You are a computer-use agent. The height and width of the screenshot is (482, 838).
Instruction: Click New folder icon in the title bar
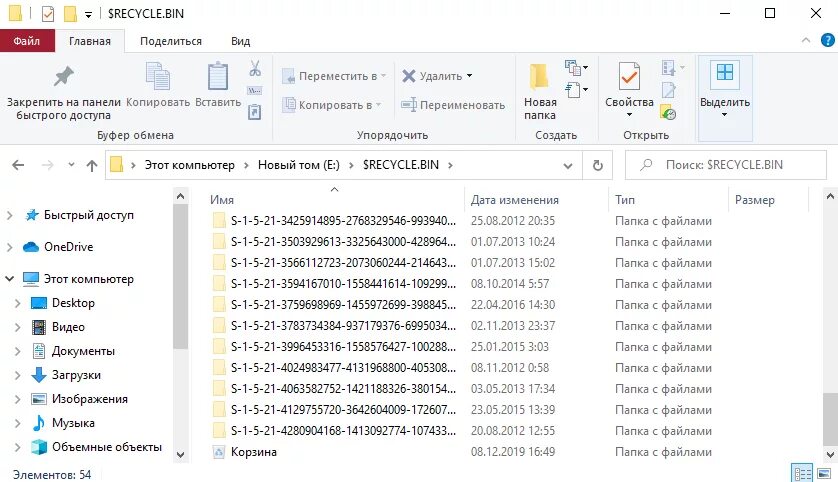coord(70,13)
